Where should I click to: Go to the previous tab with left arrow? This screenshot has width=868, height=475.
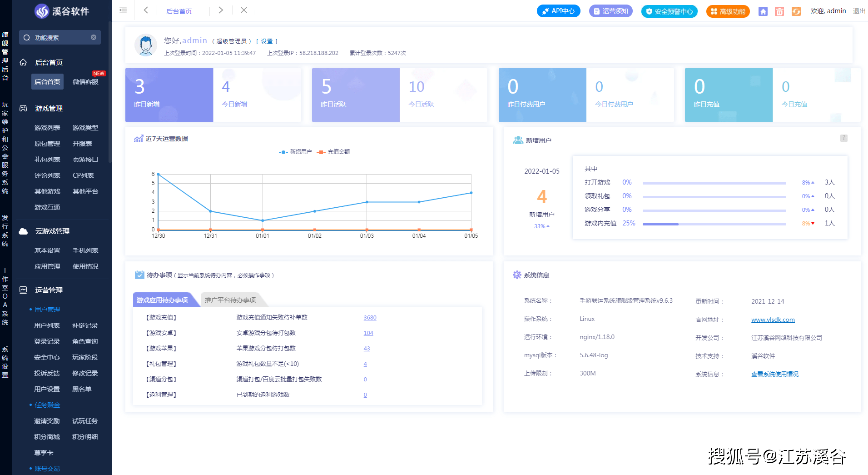point(146,10)
